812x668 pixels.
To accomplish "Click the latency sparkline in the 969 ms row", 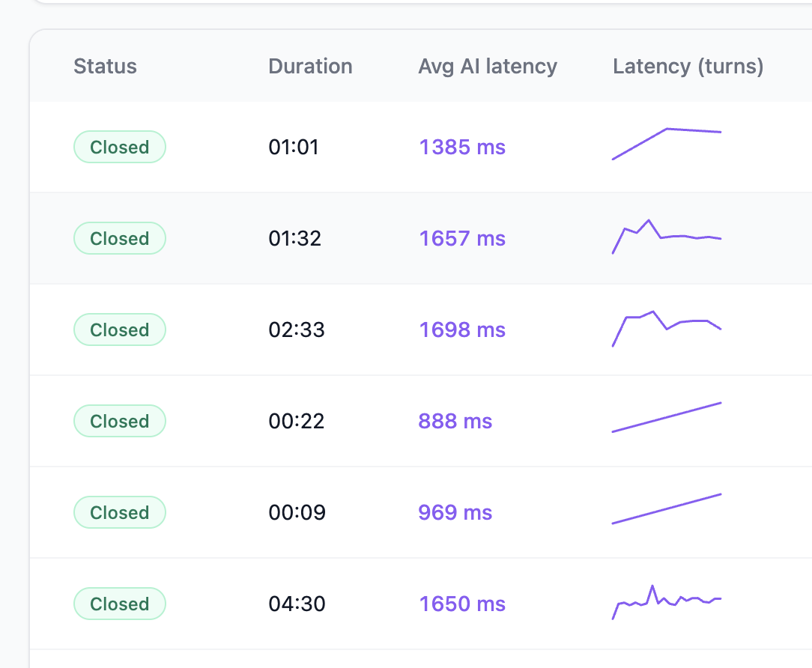I will [667, 508].
